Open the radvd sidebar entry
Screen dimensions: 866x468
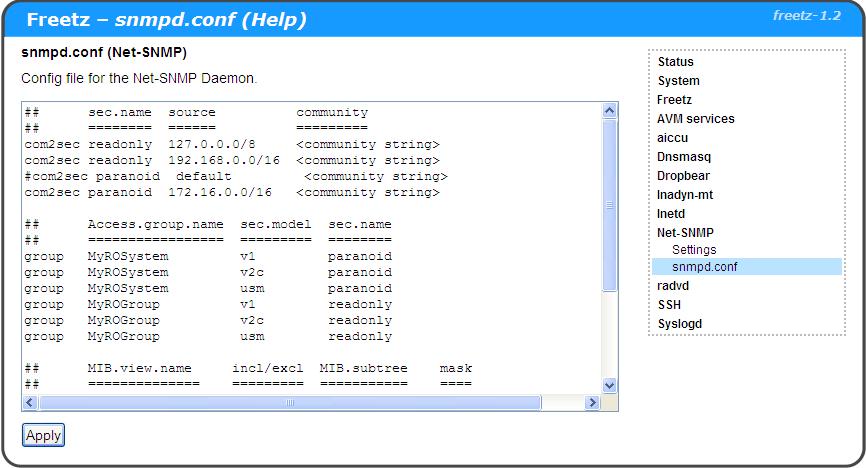coord(674,286)
